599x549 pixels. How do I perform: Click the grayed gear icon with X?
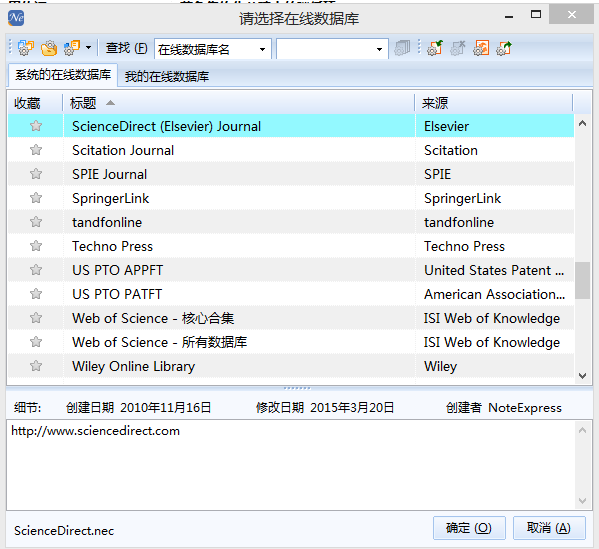coord(458,48)
